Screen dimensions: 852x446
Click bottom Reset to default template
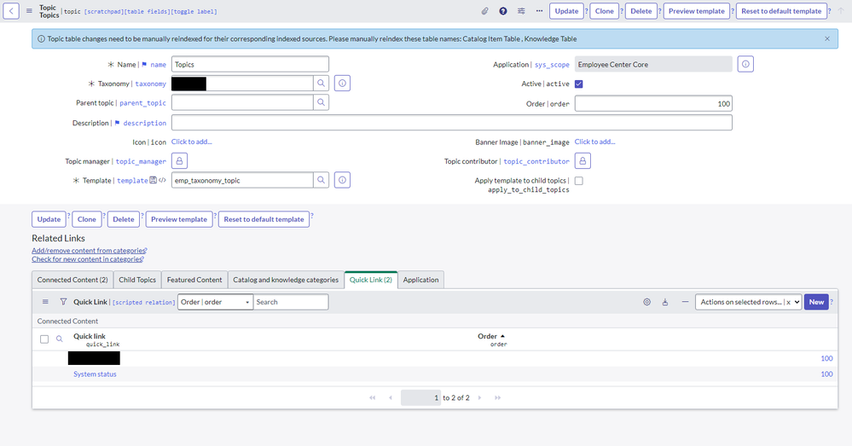click(x=264, y=219)
